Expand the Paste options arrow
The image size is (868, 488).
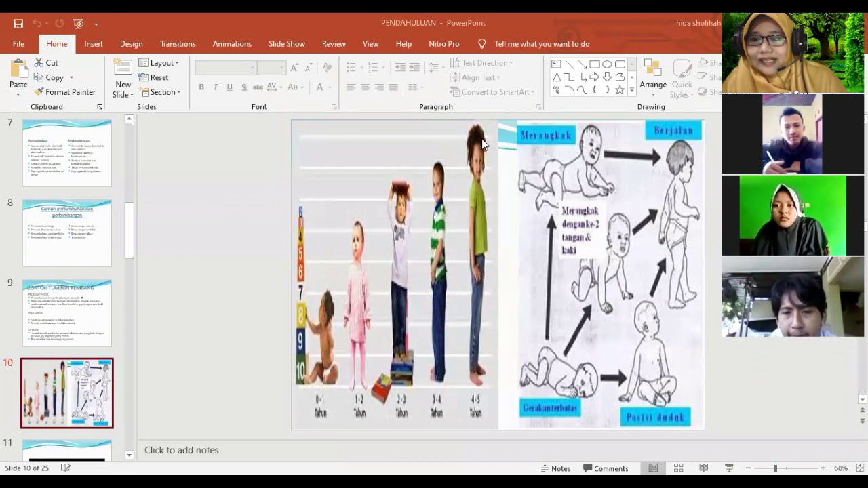pyautogui.click(x=18, y=94)
